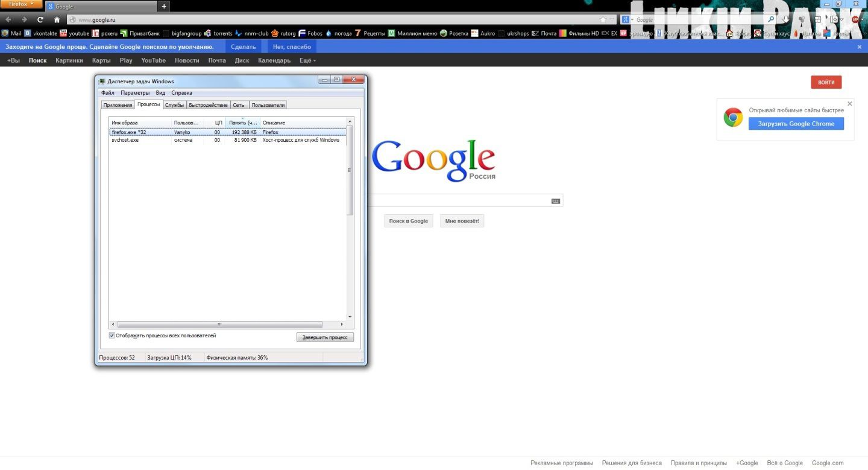Open Файл menu in Task Manager
The image size is (868, 470).
(108, 93)
